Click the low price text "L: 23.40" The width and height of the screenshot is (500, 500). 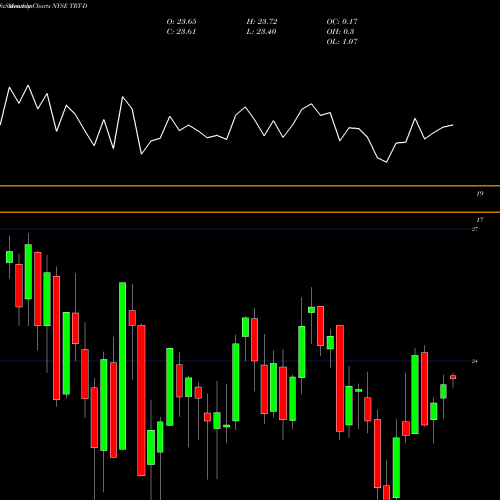[x=261, y=32]
